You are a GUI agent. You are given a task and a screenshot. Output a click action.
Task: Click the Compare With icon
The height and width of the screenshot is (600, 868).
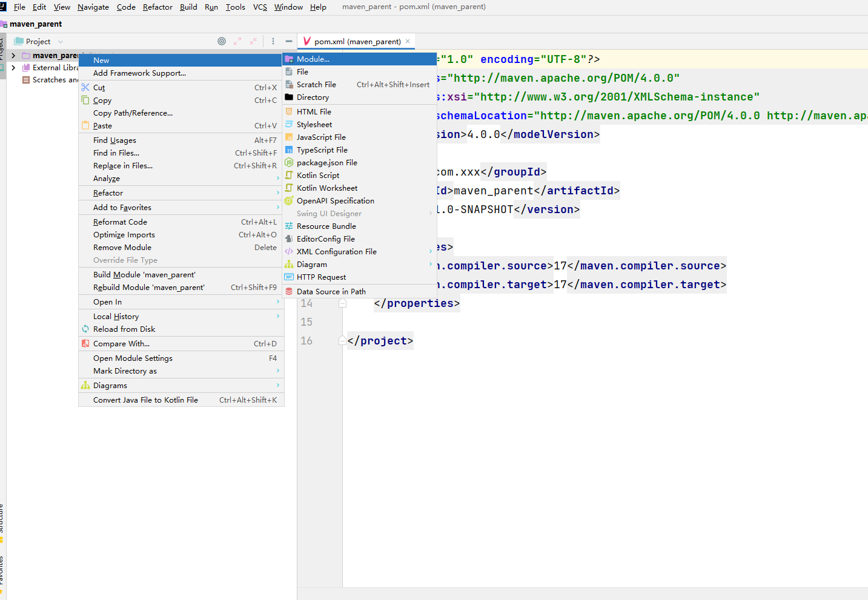(x=85, y=344)
